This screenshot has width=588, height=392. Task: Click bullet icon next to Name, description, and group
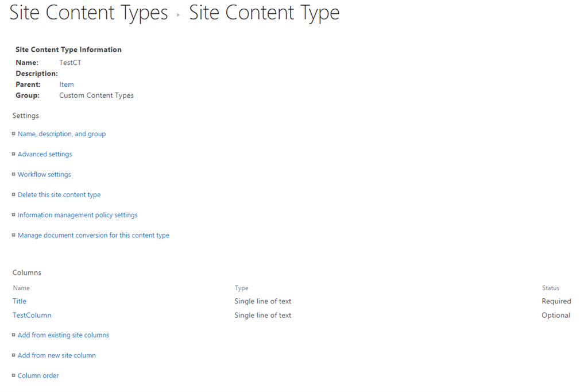pos(14,134)
